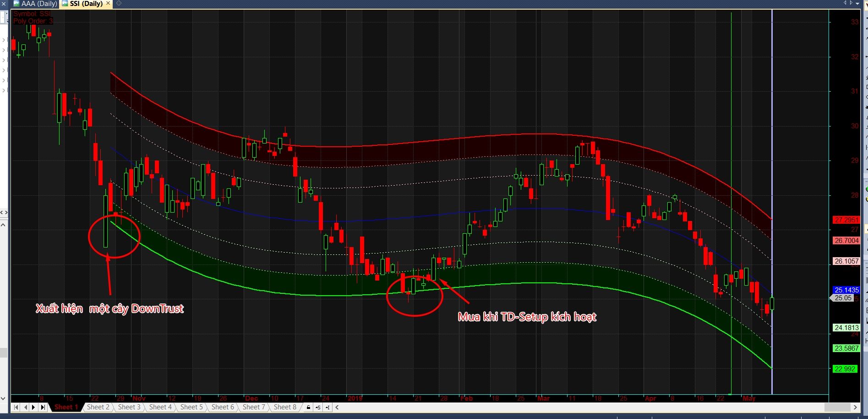868x419 pixels.
Task: Switch to Sheet 3
Action: pos(129,407)
